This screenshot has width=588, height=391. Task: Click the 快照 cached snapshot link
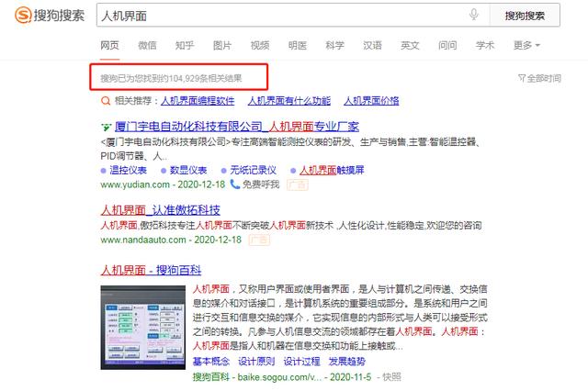(391, 376)
